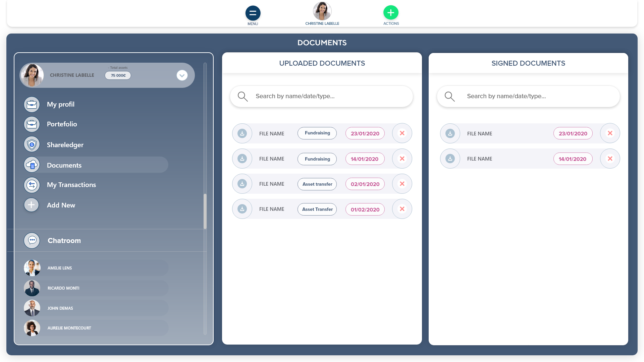Delete the 14/01/2020 uploaded Fundraising document
This screenshot has width=644, height=362.
[402, 159]
